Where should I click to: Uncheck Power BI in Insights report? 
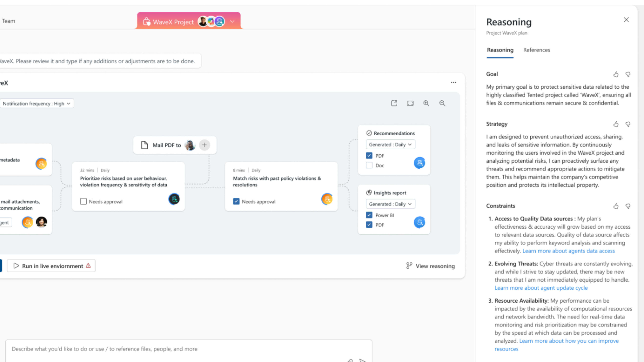click(x=369, y=215)
